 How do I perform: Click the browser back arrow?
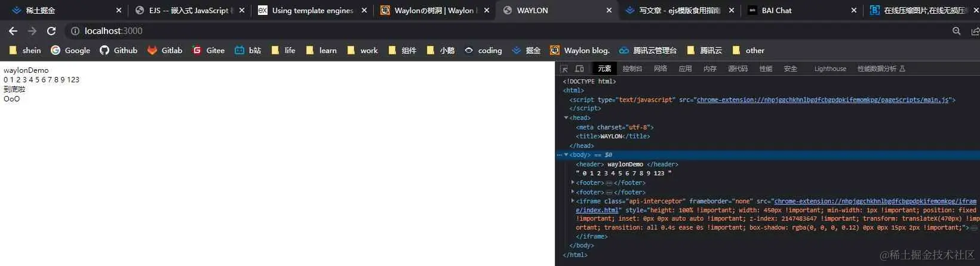tap(13, 31)
